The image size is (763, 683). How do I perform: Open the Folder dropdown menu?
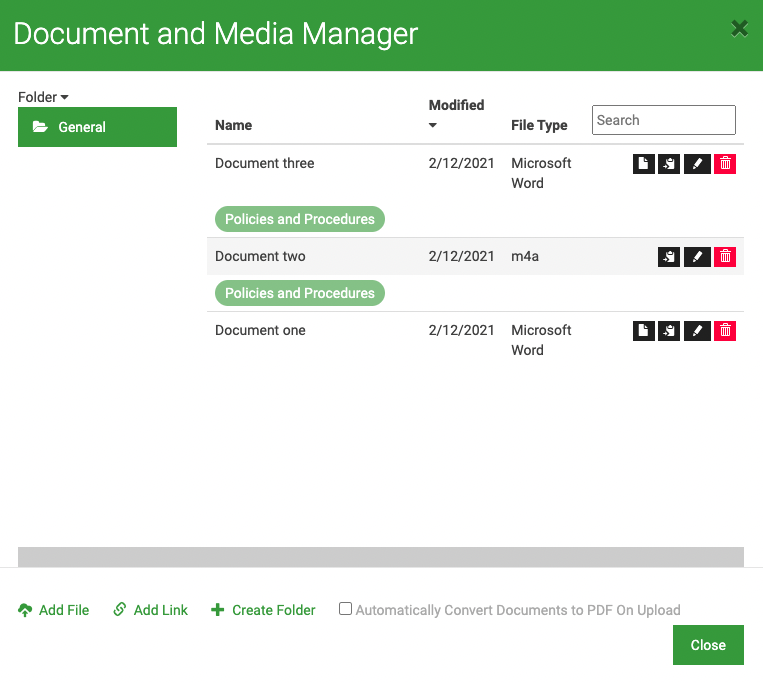tap(43, 97)
